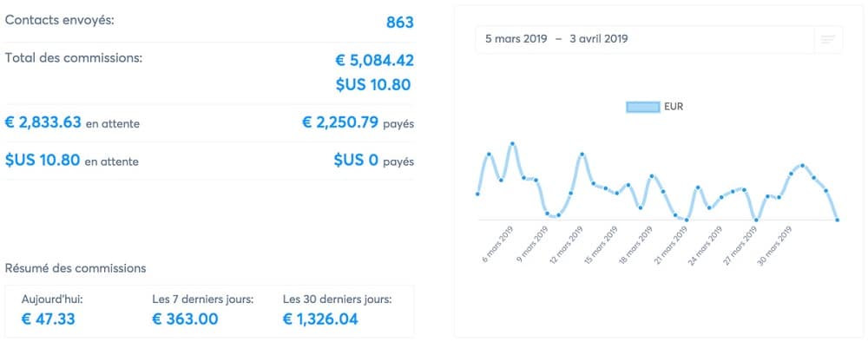The image size is (868, 342).
Task: Open the € 2,250.79 payés amount
Action: point(340,122)
